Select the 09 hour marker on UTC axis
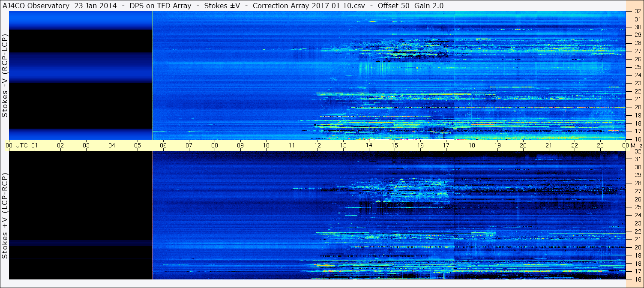Viewport: 644px width, 288px height. click(x=240, y=145)
